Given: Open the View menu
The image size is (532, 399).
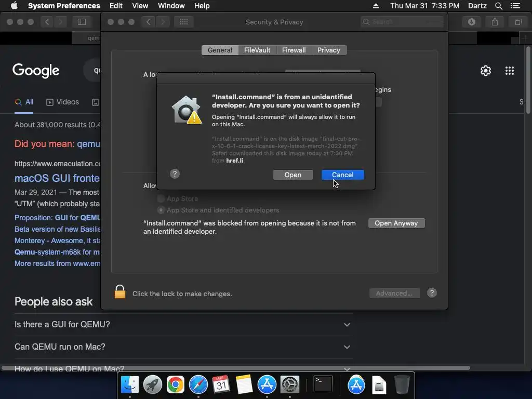Looking at the screenshot, I should (x=140, y=6).
